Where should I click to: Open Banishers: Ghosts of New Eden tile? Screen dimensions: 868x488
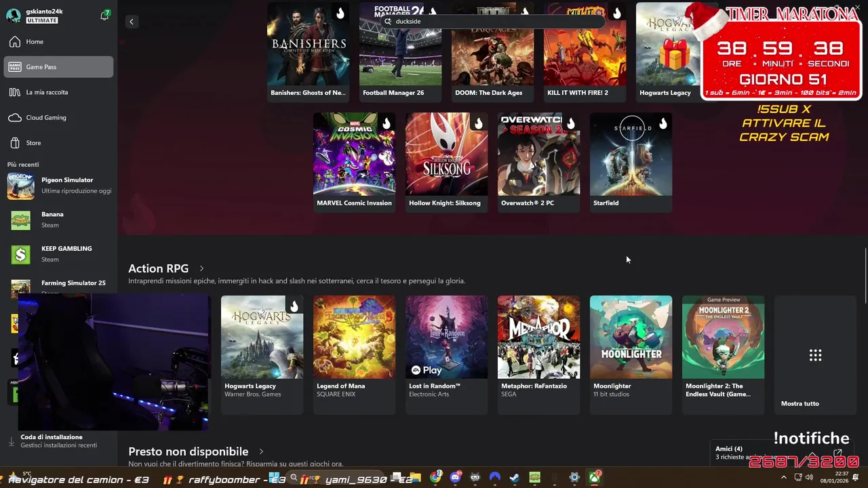[309, 52]
